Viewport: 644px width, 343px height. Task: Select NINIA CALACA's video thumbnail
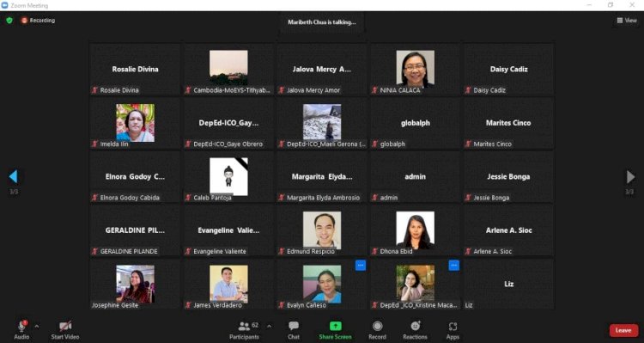[x=415, y=69]
